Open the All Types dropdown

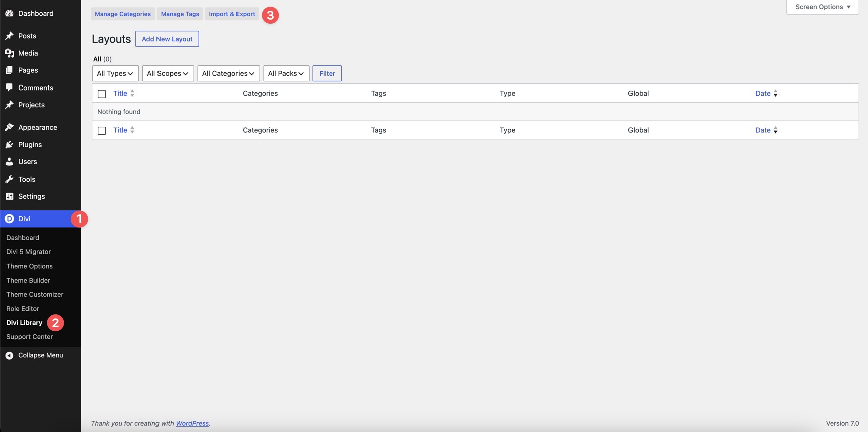point(115,73)
